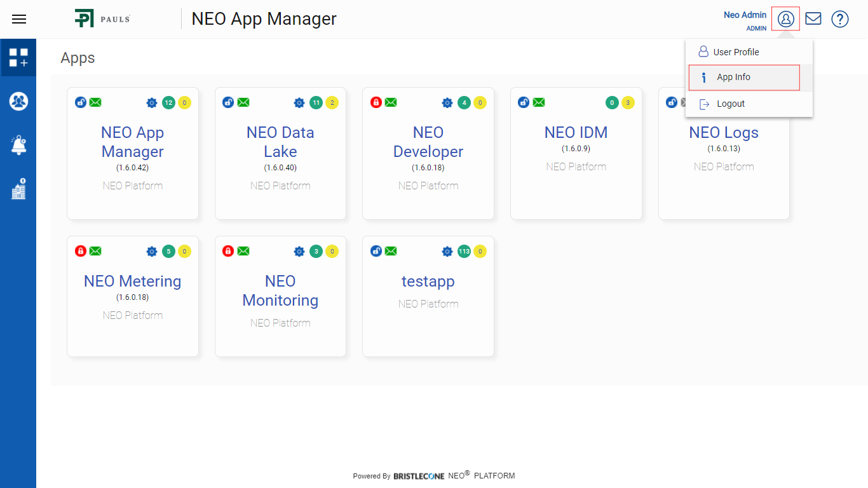The image size is (868, 488).
Task: Open the NEO IDM card title
Action: 576,132
